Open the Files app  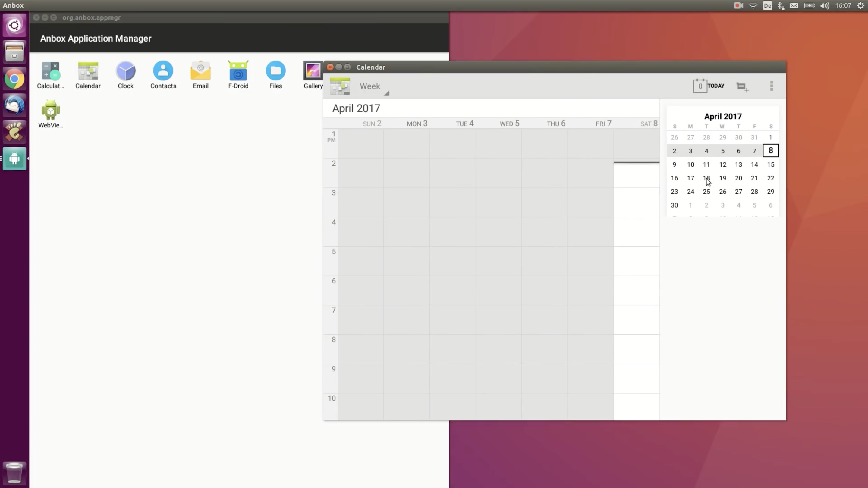point(275,74)
